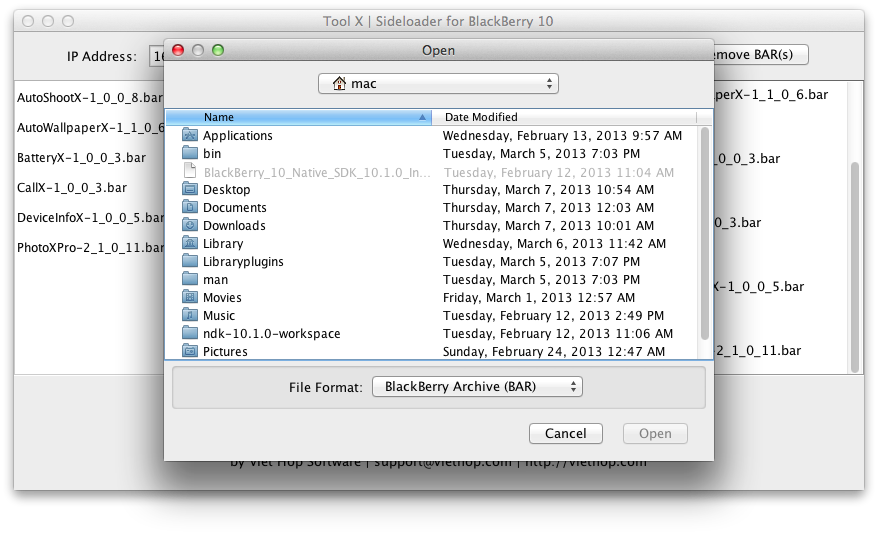
Task: Click the Cancel button
Action: coord(566,434)
